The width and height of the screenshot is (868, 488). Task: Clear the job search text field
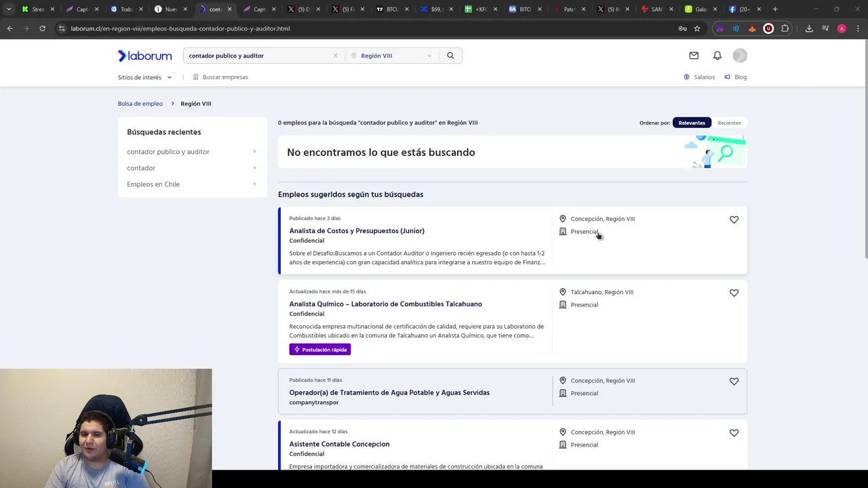point(335,56)
